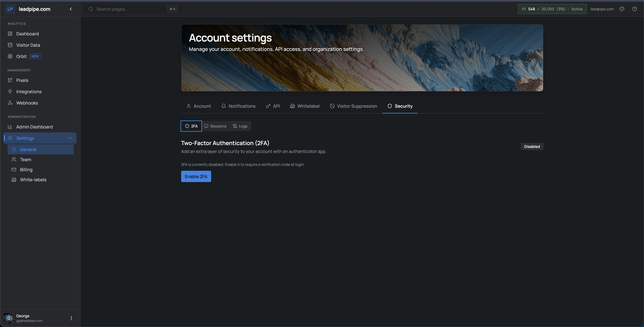
Task: Open the Pixels management page
Action: [x=22, y=80]
